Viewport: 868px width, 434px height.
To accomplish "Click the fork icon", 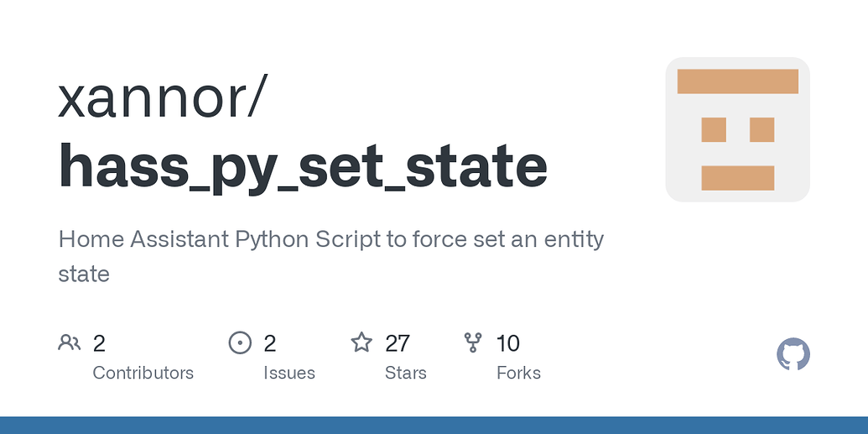I will click(473, 342).
